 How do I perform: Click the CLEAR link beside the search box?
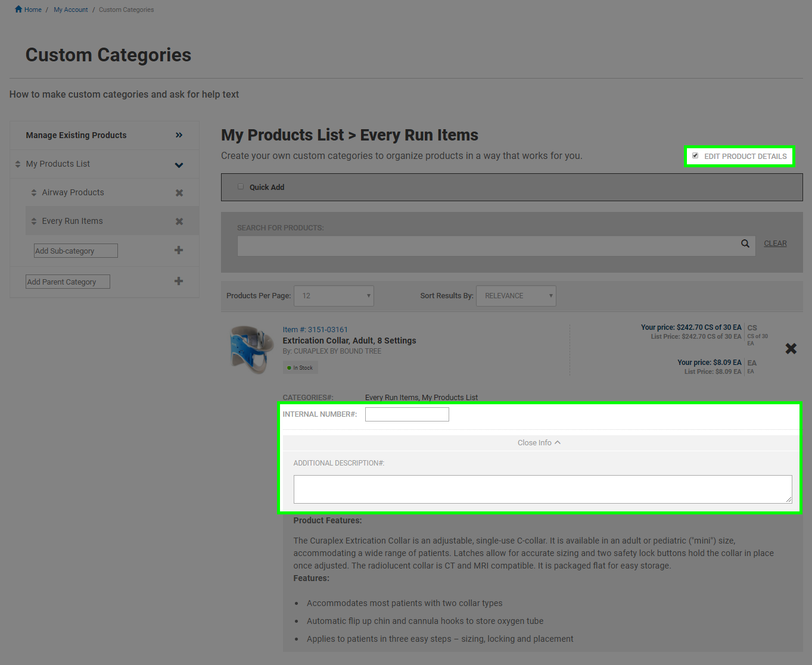[775, 243]
